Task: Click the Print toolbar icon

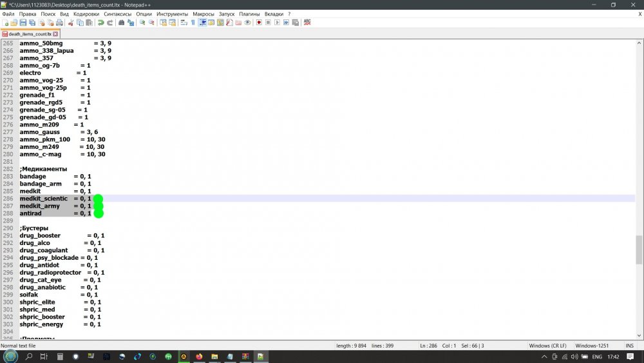Action: tap(59, 23)
